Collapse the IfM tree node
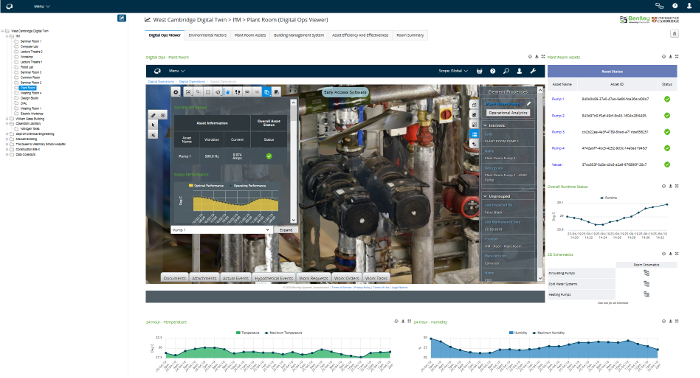Image resolution: width=700 pixels, height=378 pixels. (x=7, y=36)
